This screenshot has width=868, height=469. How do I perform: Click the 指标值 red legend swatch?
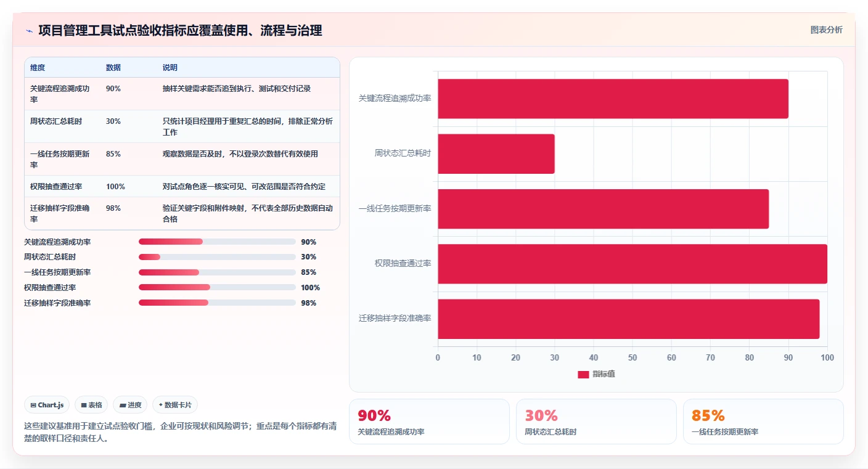point(583,375)
